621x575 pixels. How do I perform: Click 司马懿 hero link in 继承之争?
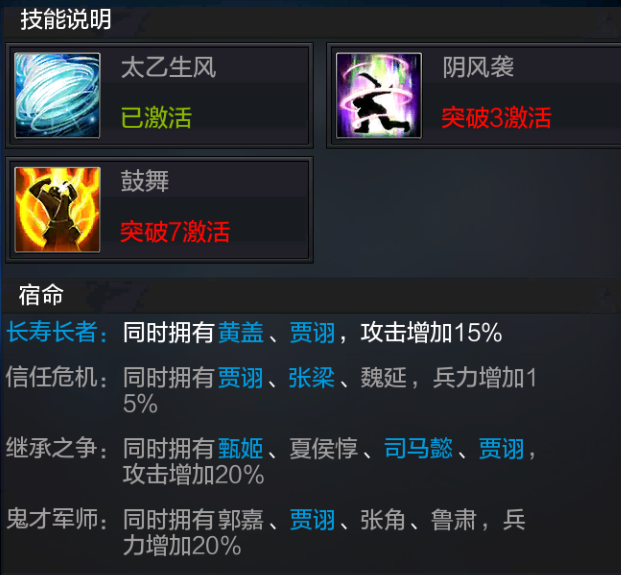click(418, 449)
